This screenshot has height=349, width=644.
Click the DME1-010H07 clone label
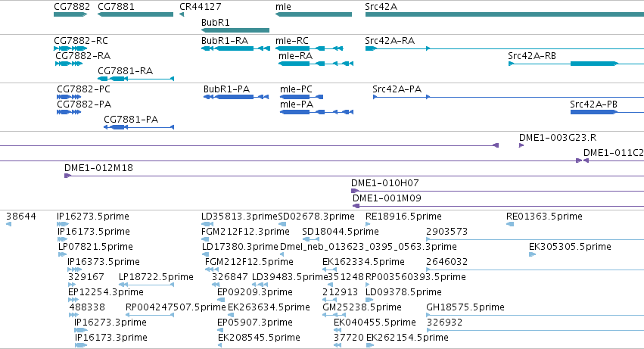385,183
